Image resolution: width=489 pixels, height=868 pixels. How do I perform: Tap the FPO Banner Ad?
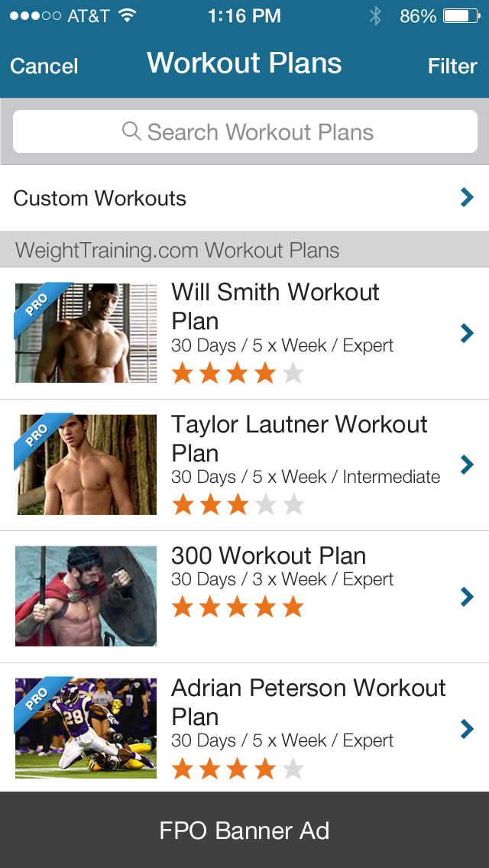coord(244,831)
